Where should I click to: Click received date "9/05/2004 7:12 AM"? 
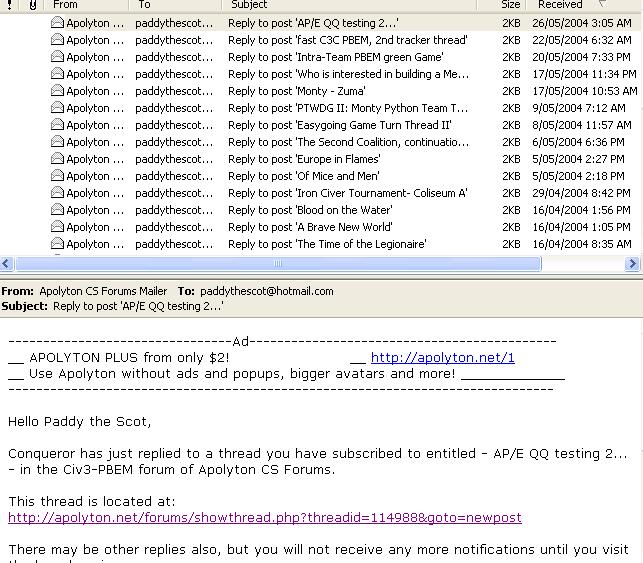[579, 108]
